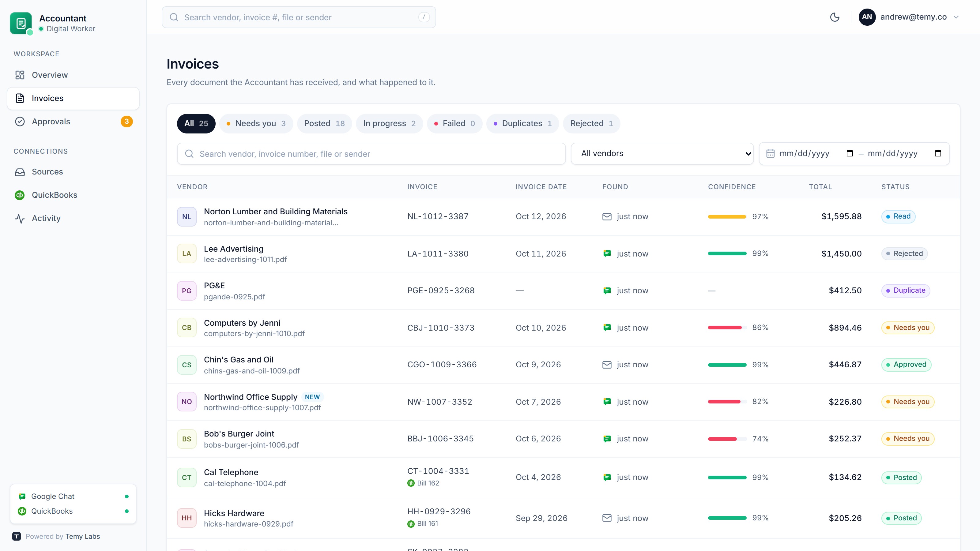980x551 pixels.
Task: Open the end date calendar picker
Action: tap(938, 153)
